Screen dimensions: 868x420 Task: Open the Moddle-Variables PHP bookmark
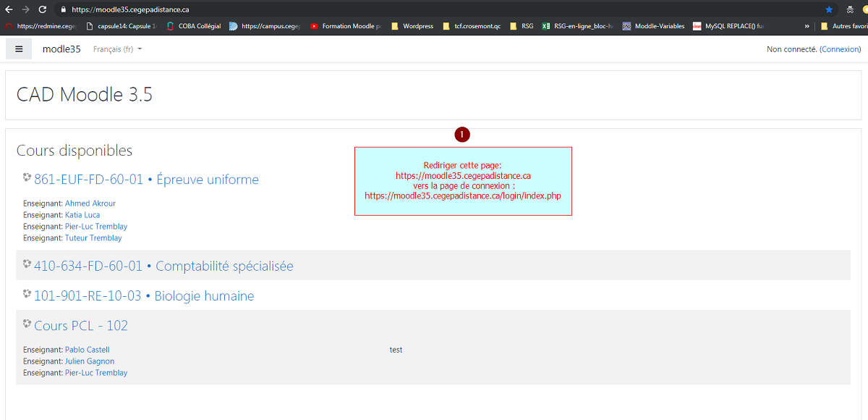coord(653,26)
